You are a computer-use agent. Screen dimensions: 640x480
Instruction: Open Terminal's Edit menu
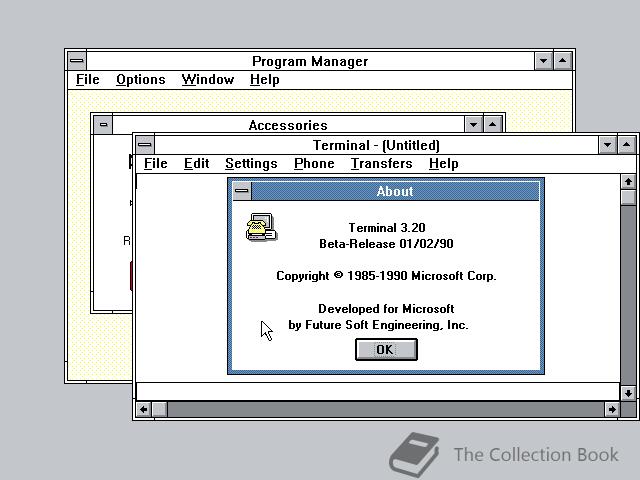(196, 164)
